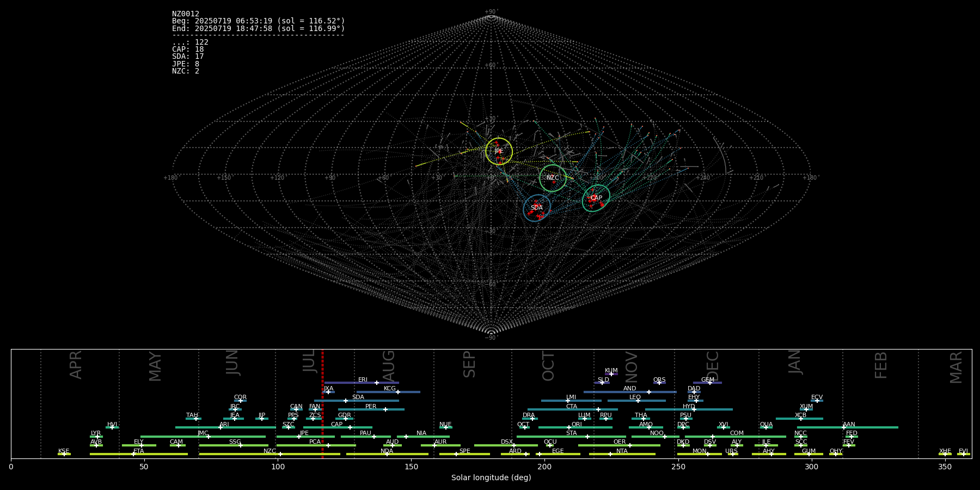The image size is (980, 490).
Task: Select the station ID text NZ0012
Action: 186,14
